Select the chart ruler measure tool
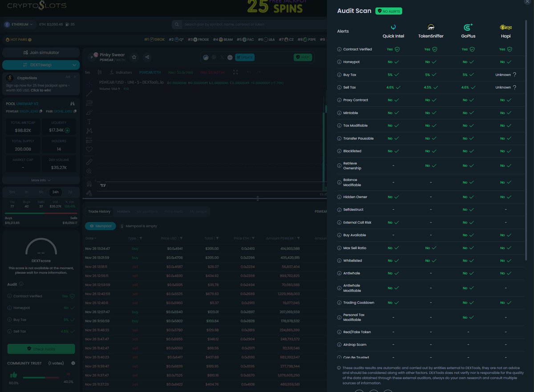 click(x=89, y=162)
